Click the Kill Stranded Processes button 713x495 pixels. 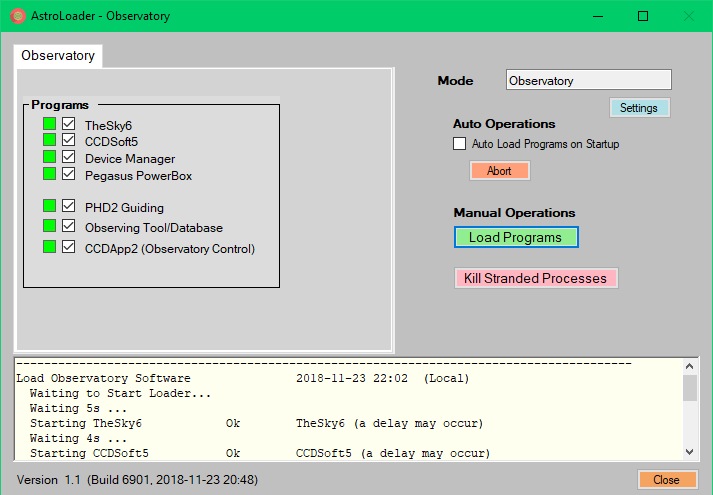tap(536, 278)
